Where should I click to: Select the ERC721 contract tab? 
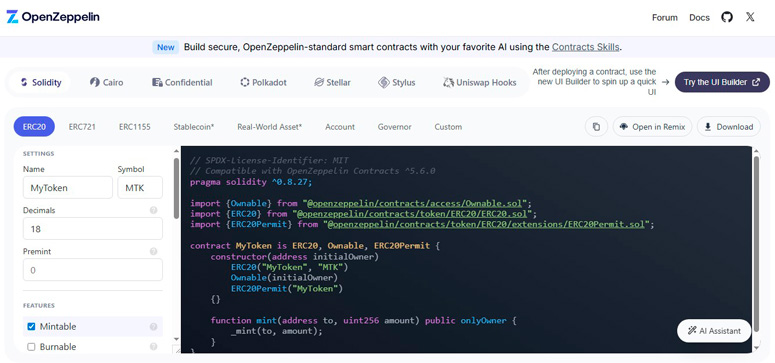pos(82,127)
